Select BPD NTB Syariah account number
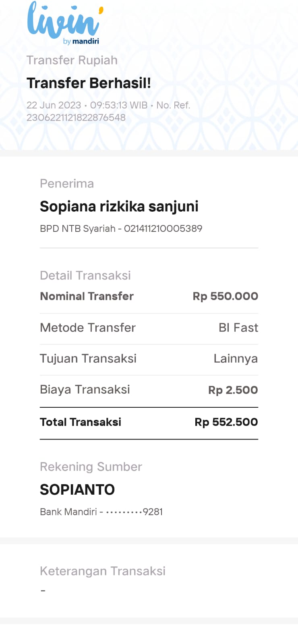298x644 pixels. coord(121,229)
